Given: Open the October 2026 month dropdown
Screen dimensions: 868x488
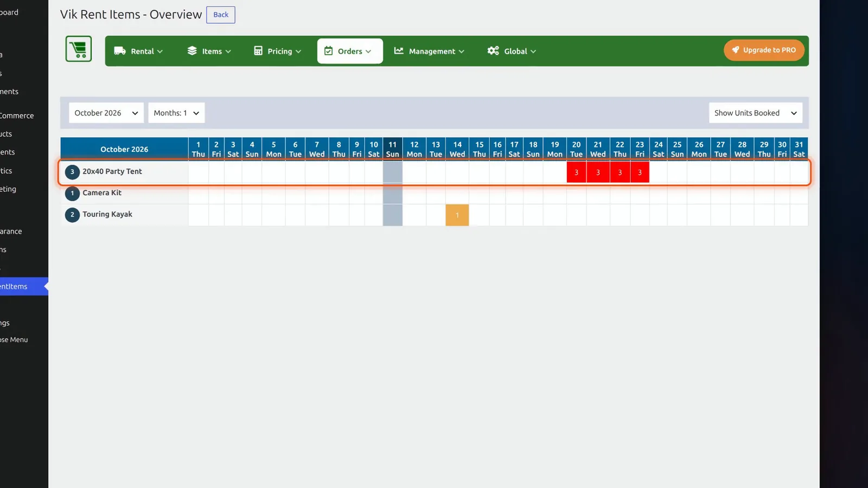Looking at the screenshot, I should [x=106, y=113].
